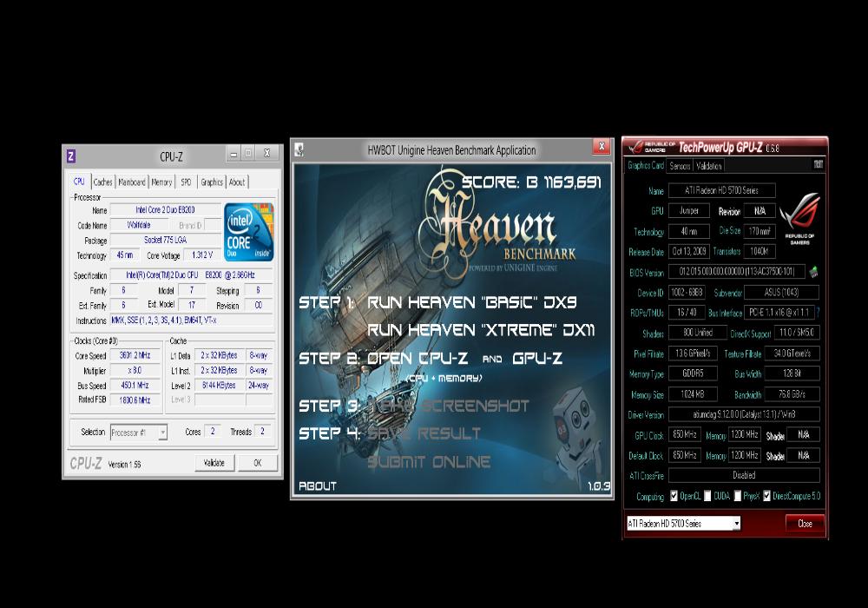Click the GPU-Z Name field ATI Radeon HD 5700 Series
The image size is (868, 608).
722,190
